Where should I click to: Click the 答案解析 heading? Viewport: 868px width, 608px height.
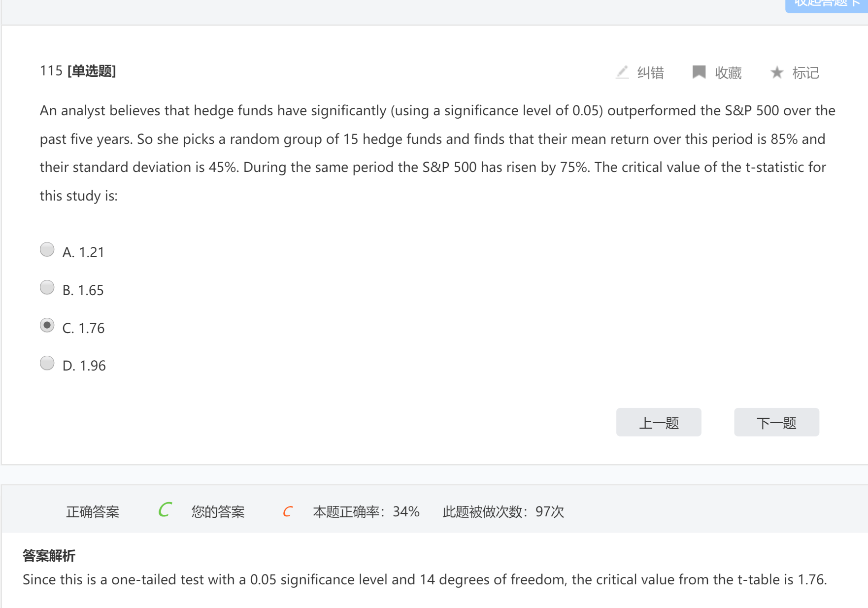tap(49, 556)
